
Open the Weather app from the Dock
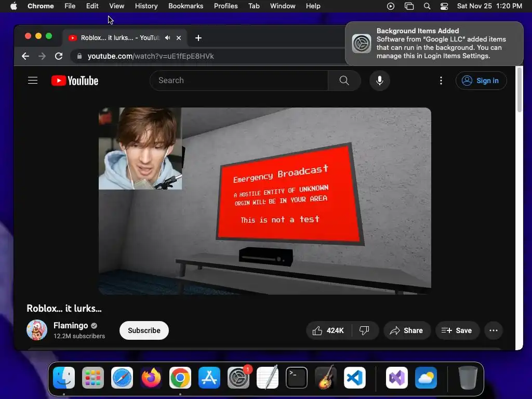(426, 378)
